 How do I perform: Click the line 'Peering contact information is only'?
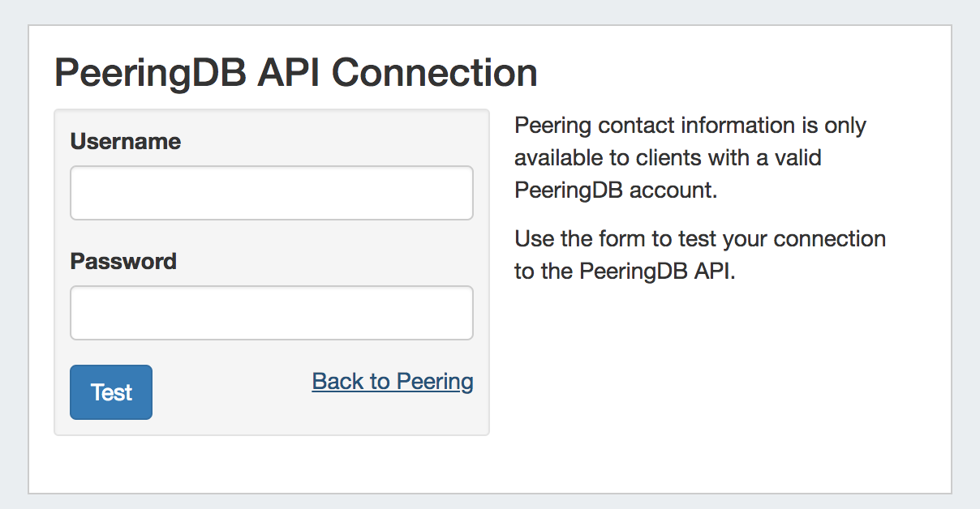(x=690, y=126)
